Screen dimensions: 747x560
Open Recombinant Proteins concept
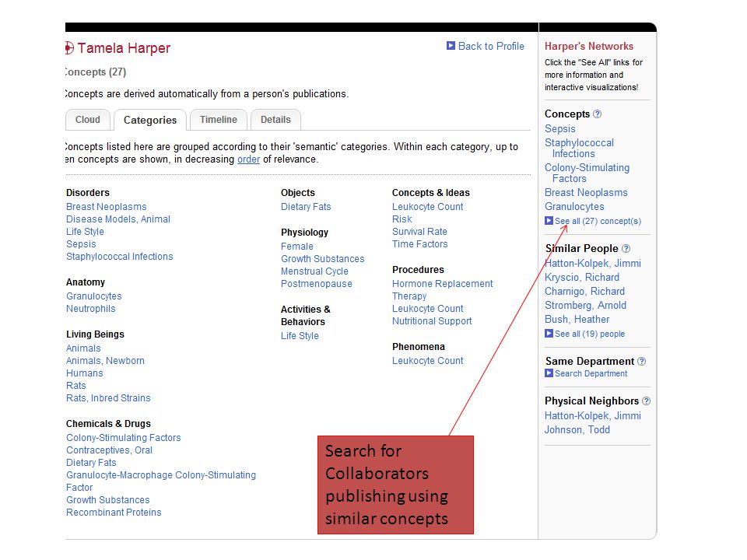(114, 512)
